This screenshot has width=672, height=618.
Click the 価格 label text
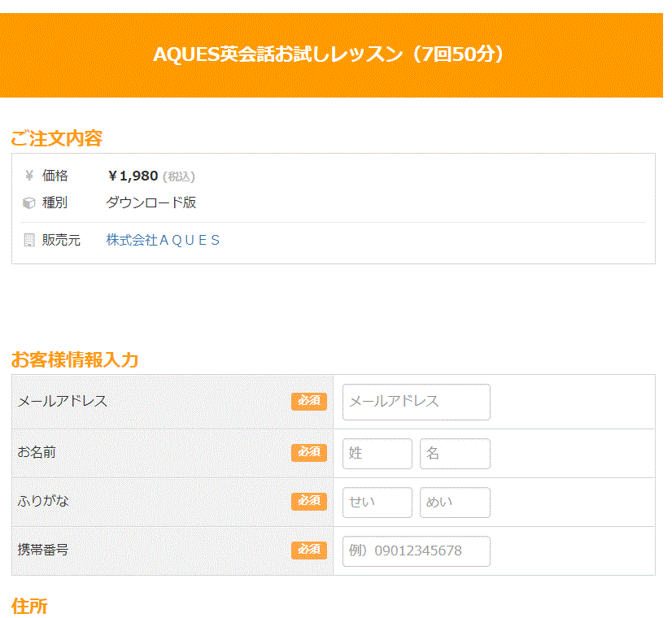pos(55,176)
